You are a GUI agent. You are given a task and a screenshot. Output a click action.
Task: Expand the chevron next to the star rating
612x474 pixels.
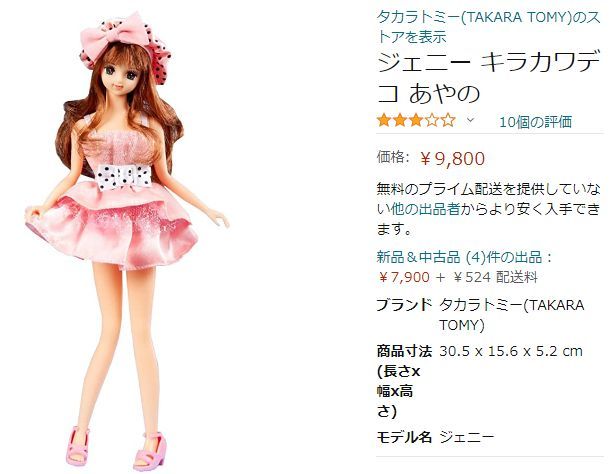(470, 120)
